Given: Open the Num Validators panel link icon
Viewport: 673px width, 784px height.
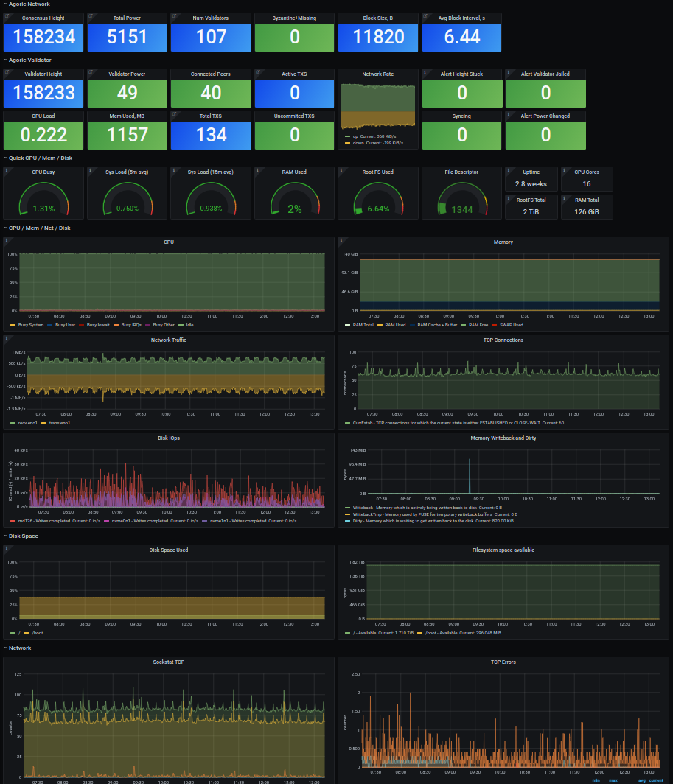Looking at the screenshot, I should (175, 16).
